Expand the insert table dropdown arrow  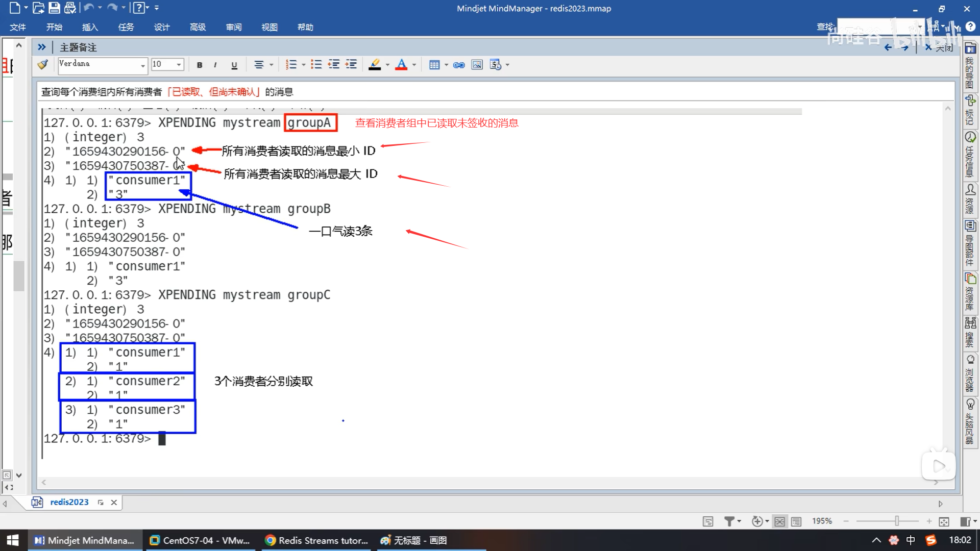(x=447, y=65)
